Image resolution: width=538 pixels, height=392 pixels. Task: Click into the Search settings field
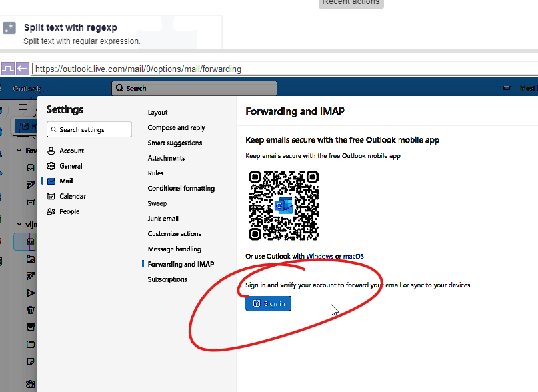coord(85,129)
